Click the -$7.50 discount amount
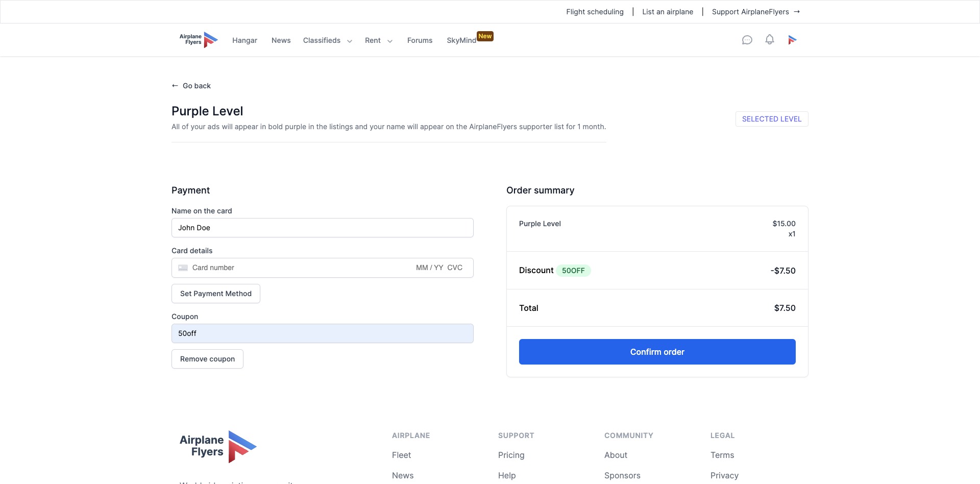The height and width of the screenshot is (484, 980). [783, 271]
